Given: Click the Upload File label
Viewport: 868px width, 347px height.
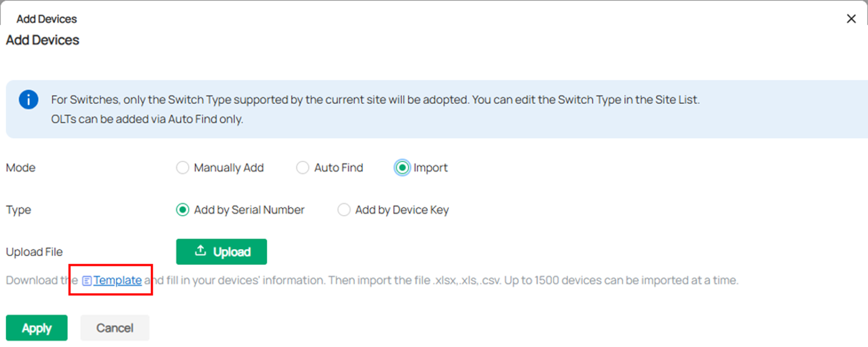Looking at the screenshot, I should coord(34,252).
